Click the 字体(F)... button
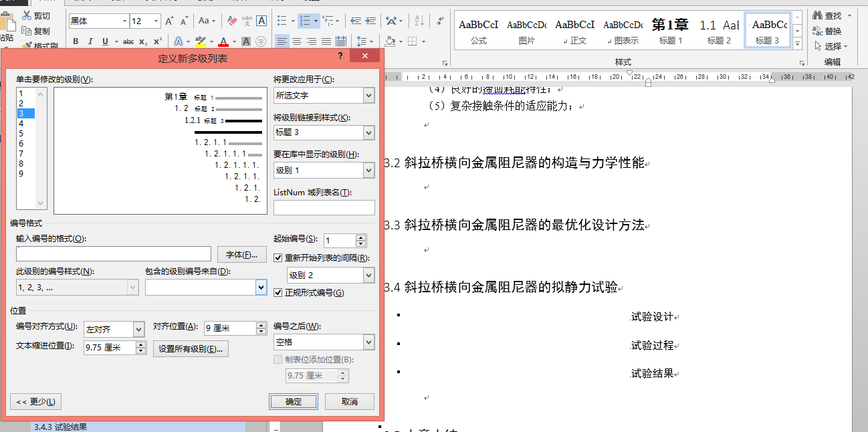The image size is (868, 432). click(x=242, y=254)
